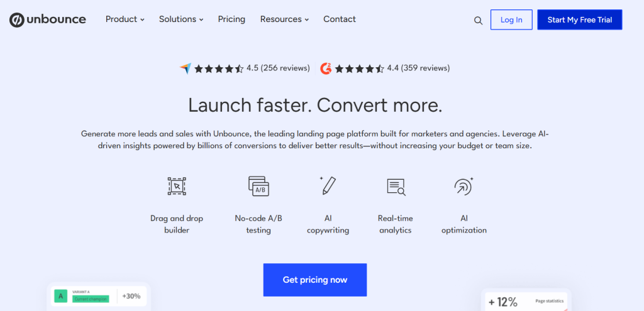Click the Page statistics label
This screenshot has height=311, width=644.
pyautogui.click(x=550, y=301)
